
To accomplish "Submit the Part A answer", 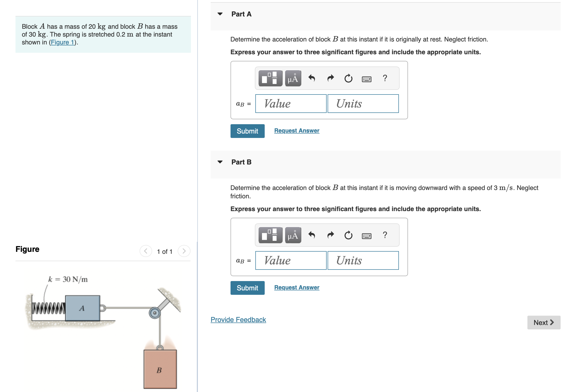I will point(247,131).
